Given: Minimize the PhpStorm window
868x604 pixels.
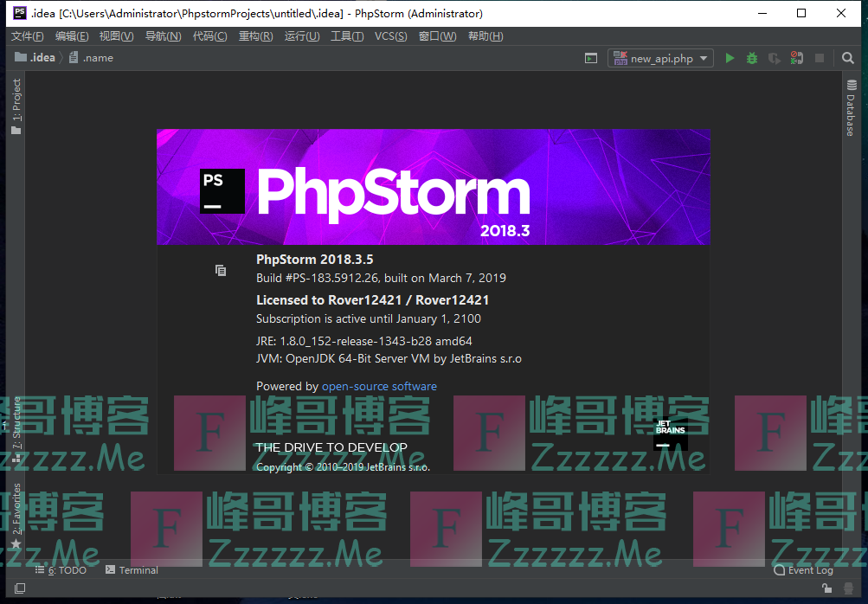Looking at the screenshot, I should [x=762, y=13].
